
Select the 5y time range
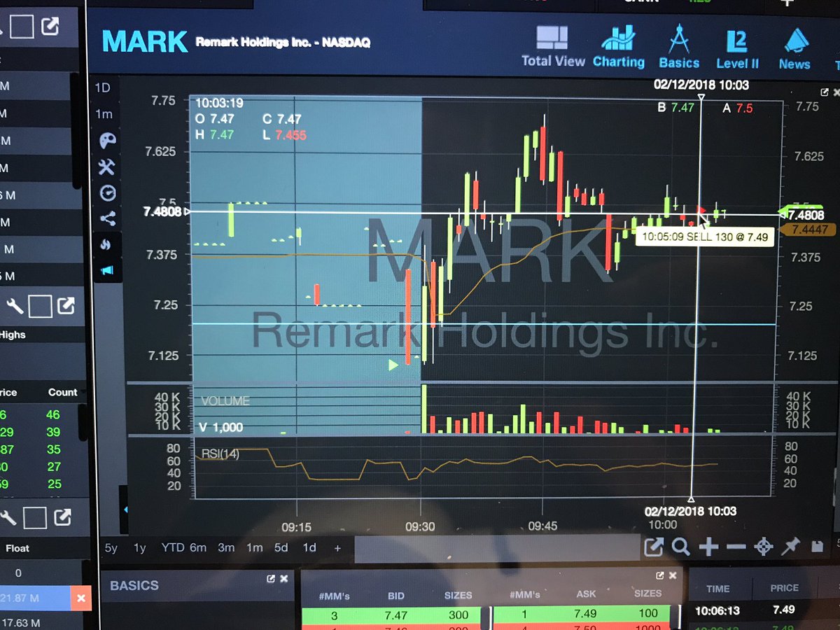(111, 547)
